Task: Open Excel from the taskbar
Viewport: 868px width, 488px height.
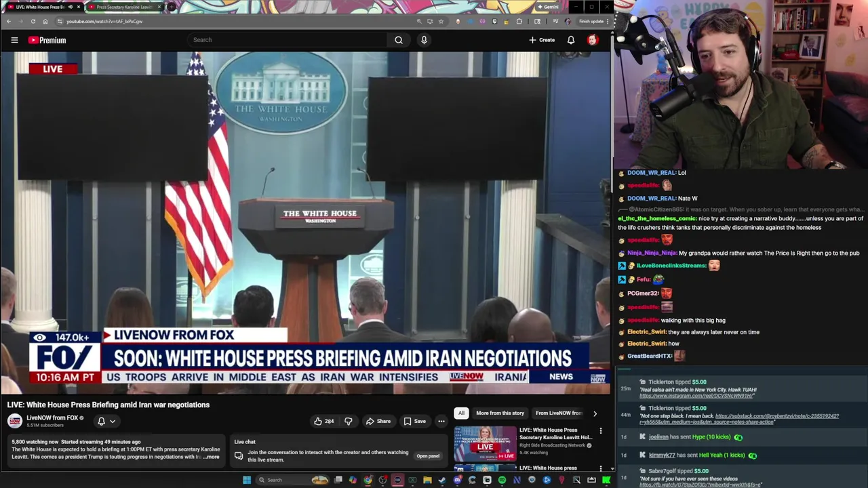Action: 412,480
